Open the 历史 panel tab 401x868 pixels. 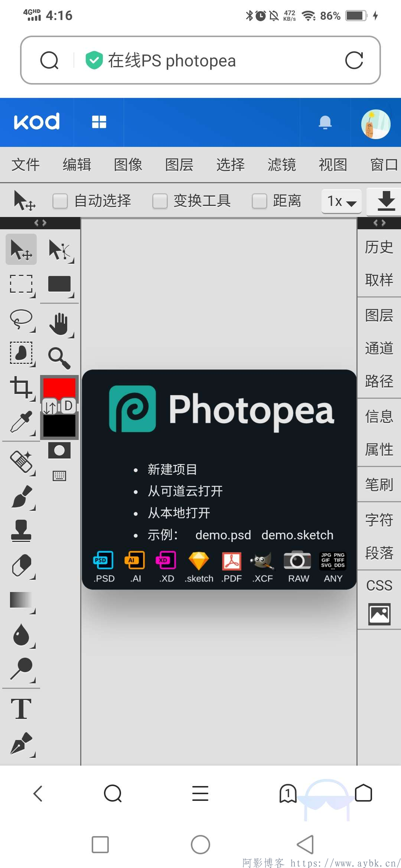(379, 247)
